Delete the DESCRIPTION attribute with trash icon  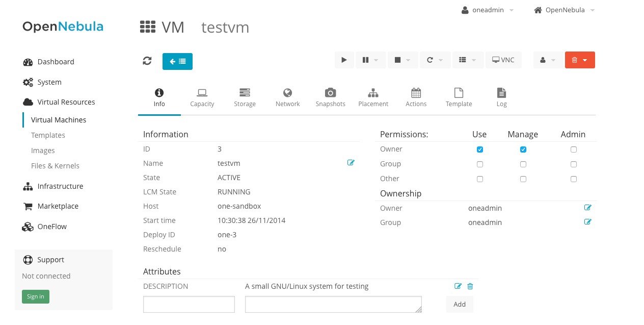(x=470, y=286)
